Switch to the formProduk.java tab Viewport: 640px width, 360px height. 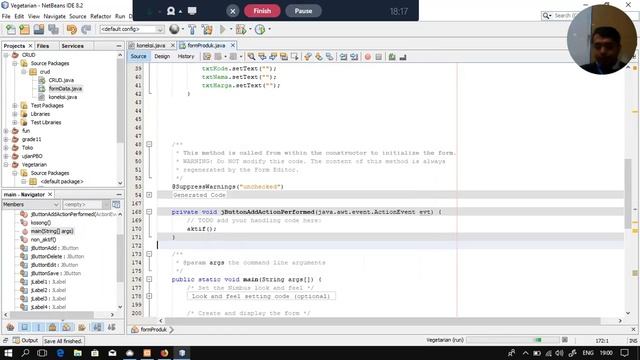coord(206,45)
